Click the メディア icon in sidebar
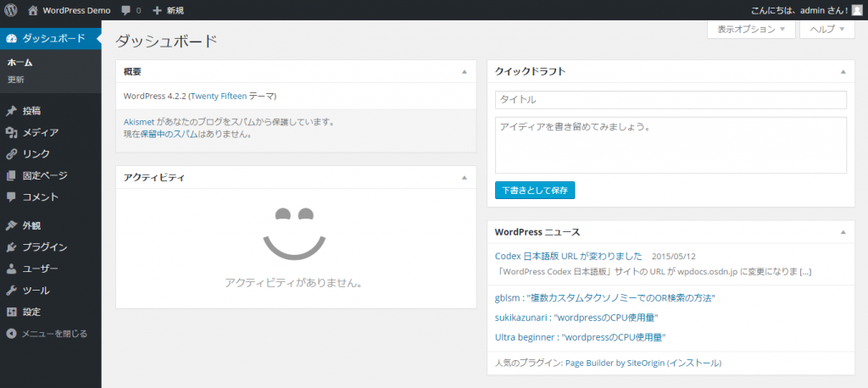 coord(11,133)
